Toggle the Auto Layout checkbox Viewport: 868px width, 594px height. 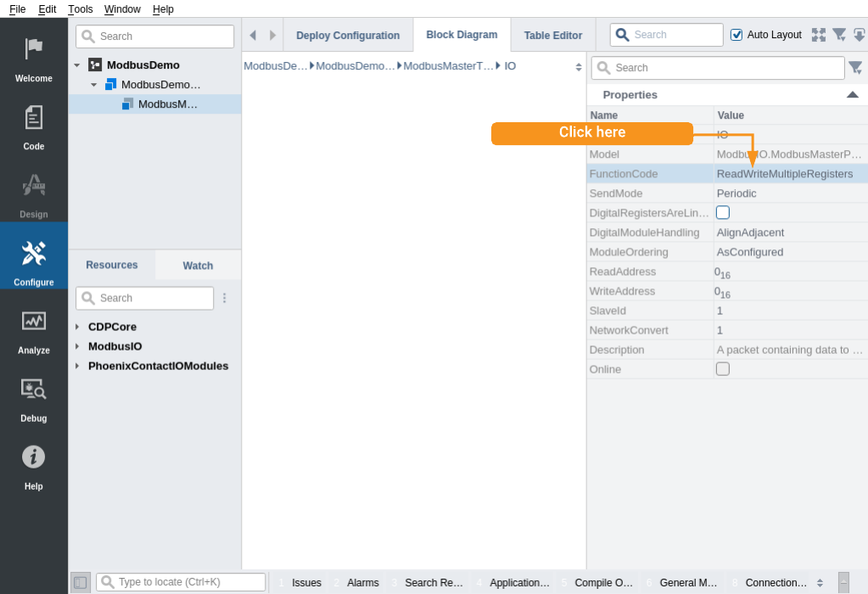point(736,35)
